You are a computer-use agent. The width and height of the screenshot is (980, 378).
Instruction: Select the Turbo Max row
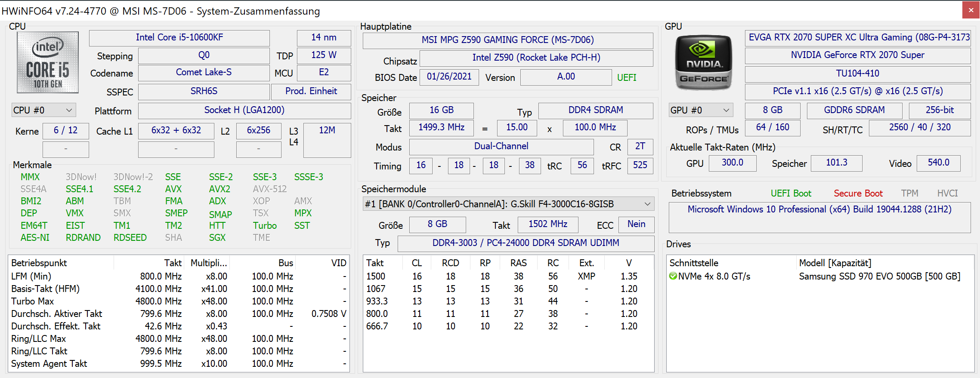[x=179, y=301]
